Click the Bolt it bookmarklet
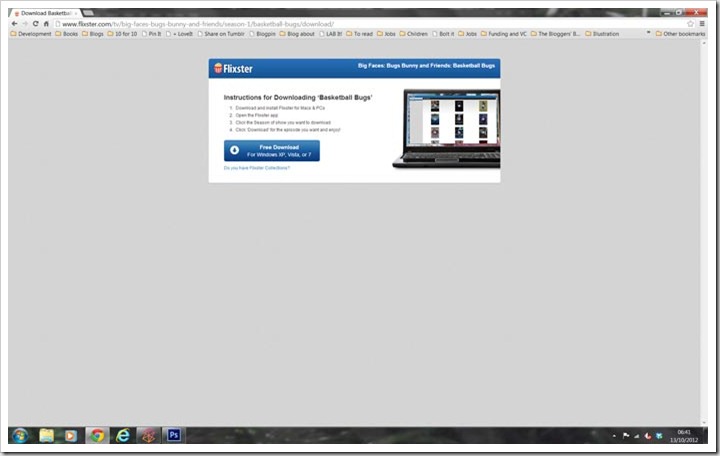The width and height of the screenshot is (720, 456). pyautogui.click(x=443, y=34)
